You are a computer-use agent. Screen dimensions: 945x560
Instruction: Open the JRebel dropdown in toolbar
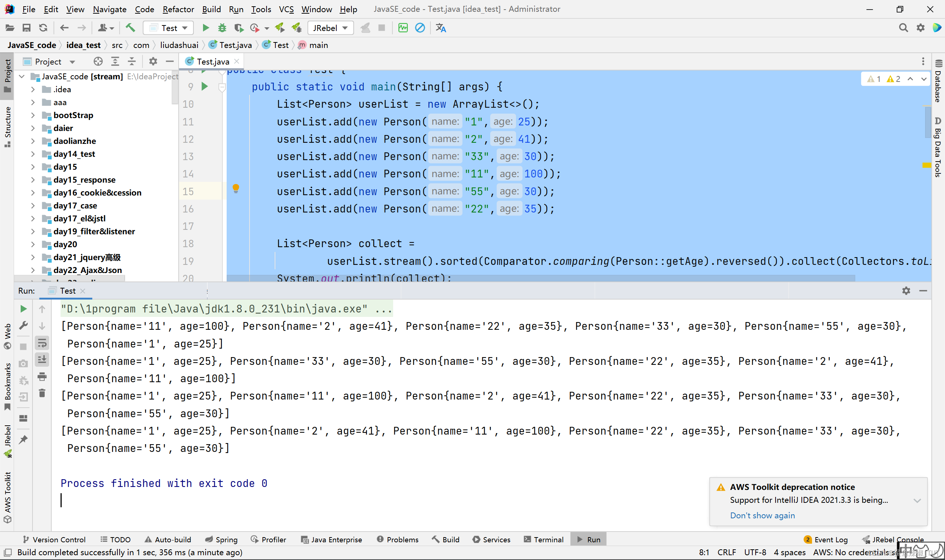(330, 28)
